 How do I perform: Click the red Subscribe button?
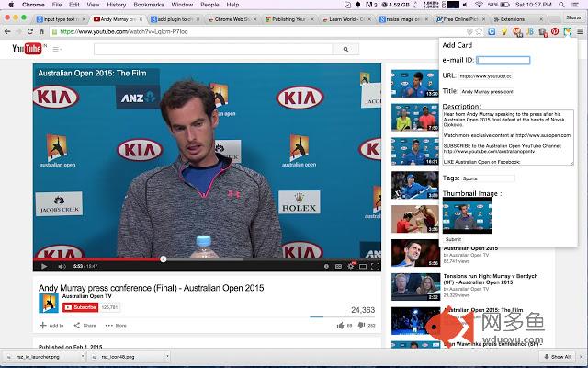(80, 307)
